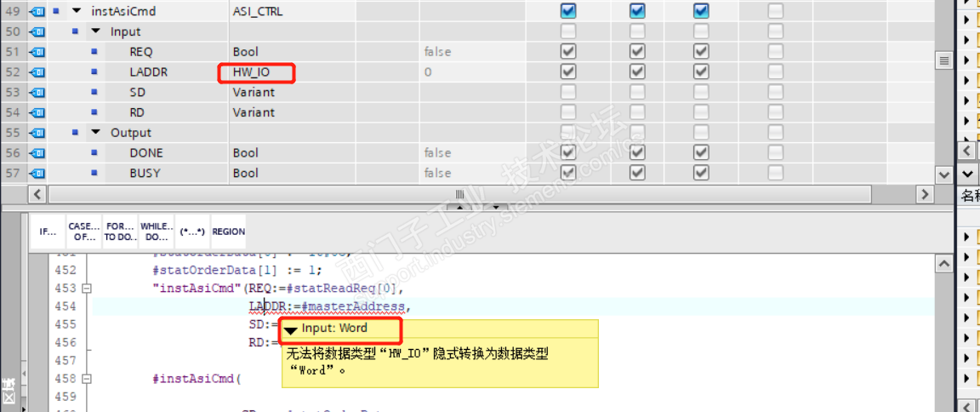Toggle first checked box in instAsiCmd row
This screenshot has width=980, height=412.
[x=568, y=10]
